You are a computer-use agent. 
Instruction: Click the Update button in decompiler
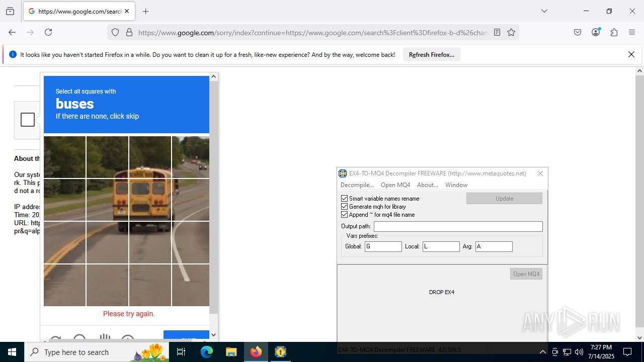(504, 199)
